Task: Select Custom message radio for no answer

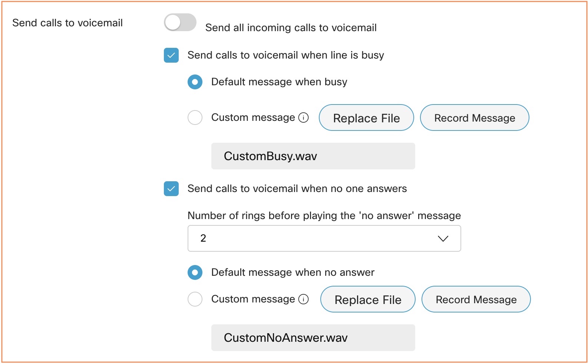Action: click(x=195, y=299)
